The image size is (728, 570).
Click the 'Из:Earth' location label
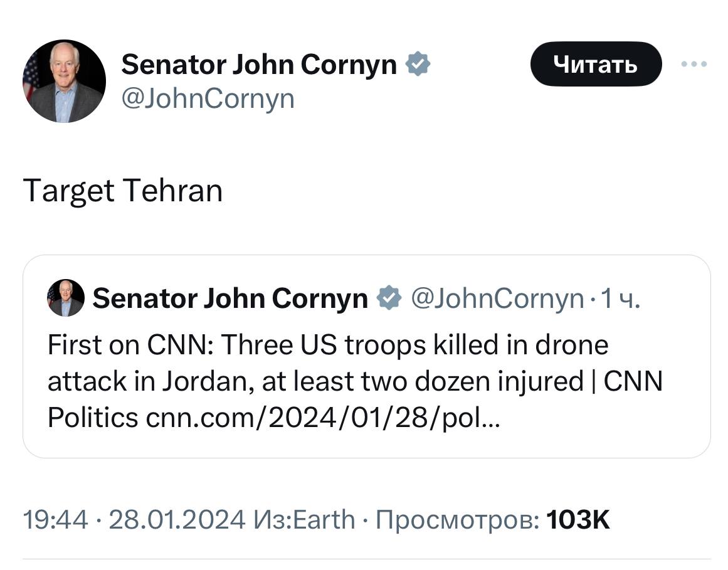[x=304, y=519]
